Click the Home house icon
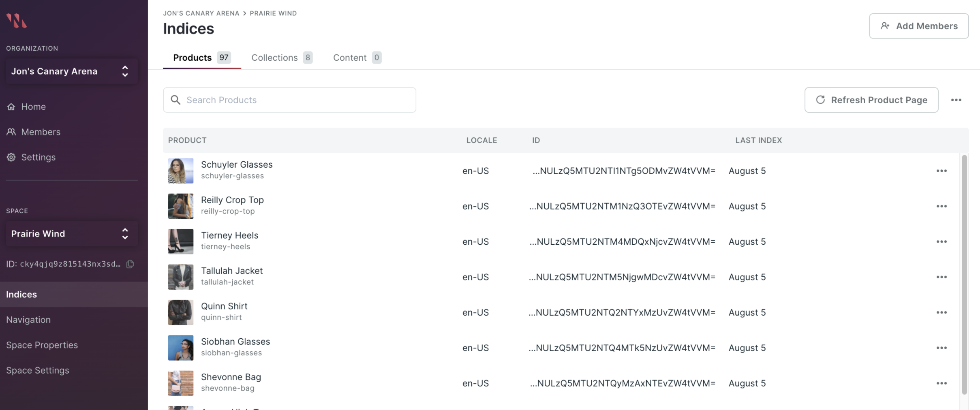Viewport: 980px width, 410px height. point(11,107)
